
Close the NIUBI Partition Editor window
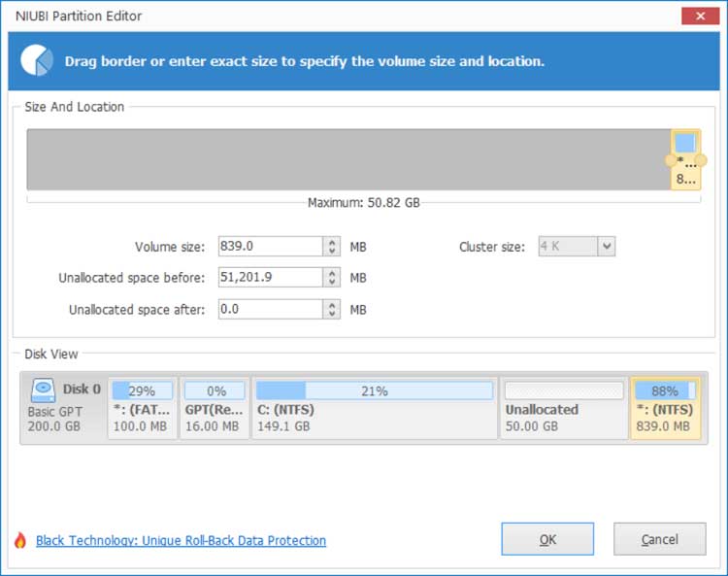pos(700,16)
